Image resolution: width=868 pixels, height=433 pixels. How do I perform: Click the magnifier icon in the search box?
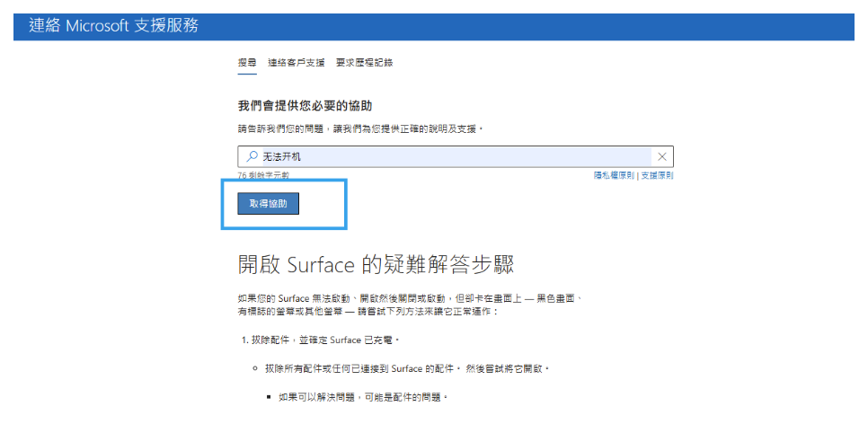[252, 156]
